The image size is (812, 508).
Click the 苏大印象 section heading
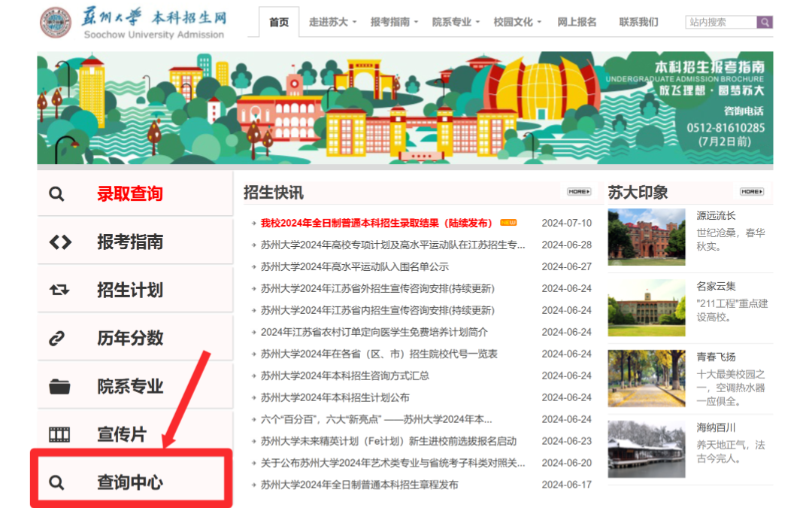click(x=638, y=193)
